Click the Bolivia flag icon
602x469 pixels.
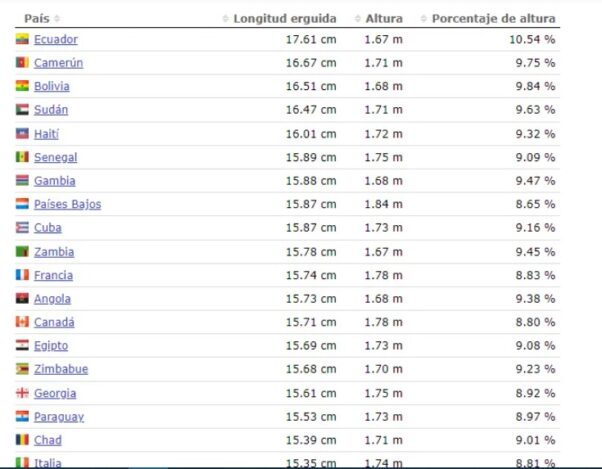point(22,86)
